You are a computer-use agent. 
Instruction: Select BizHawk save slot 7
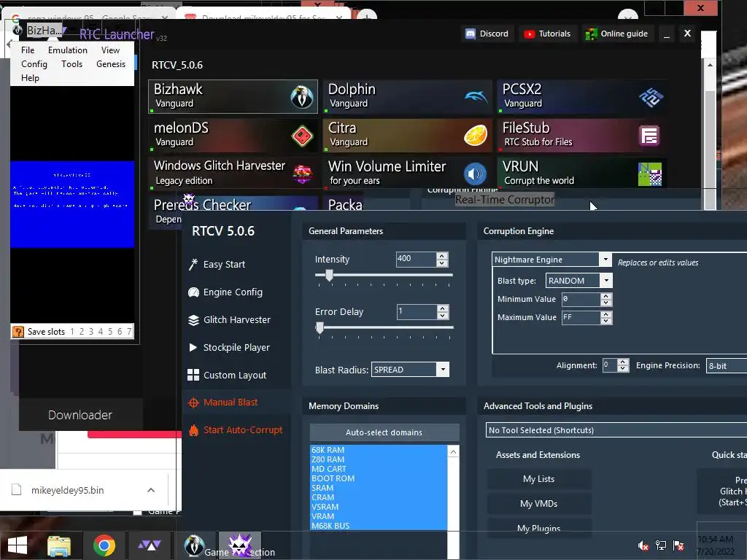[129, 332]
